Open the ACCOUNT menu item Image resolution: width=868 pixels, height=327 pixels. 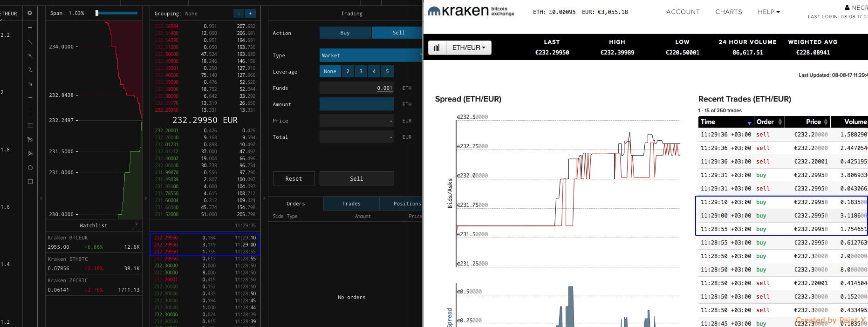pos(683,12)
